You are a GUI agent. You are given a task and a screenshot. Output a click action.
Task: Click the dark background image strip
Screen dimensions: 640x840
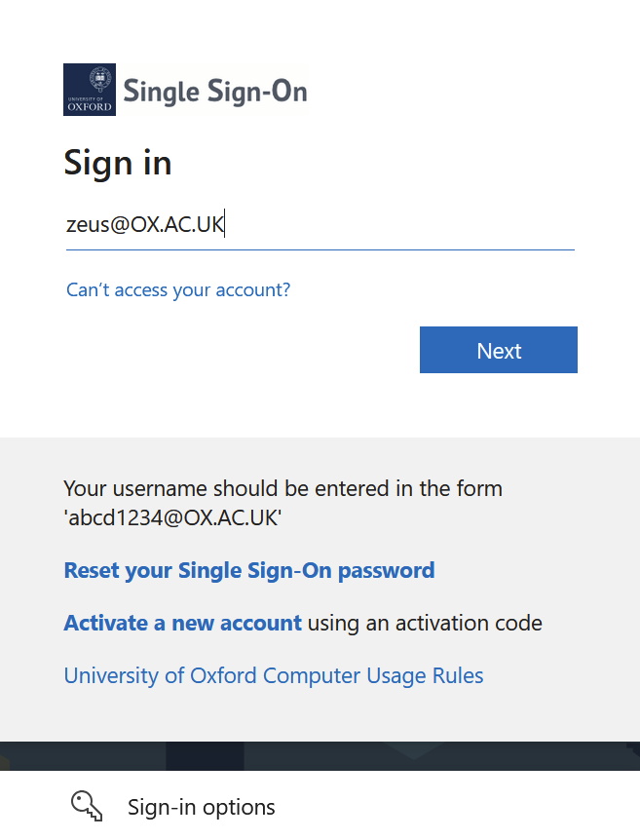point(320,755)
